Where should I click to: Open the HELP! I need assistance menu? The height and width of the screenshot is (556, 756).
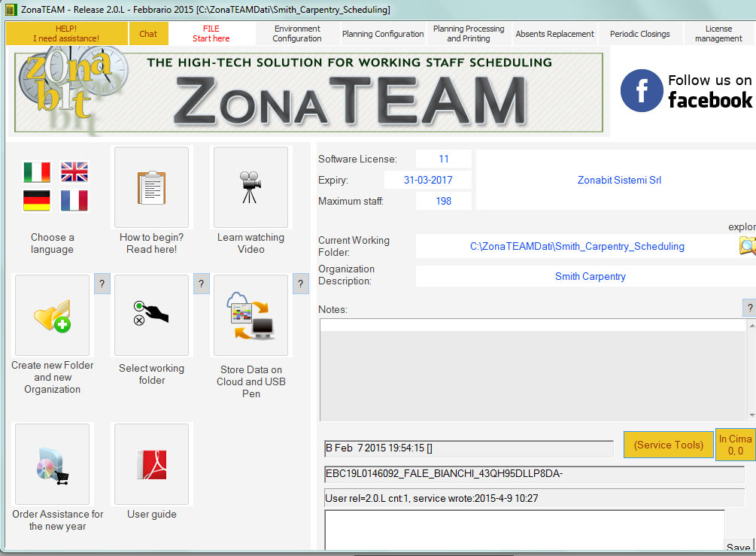tap(66, 34)
